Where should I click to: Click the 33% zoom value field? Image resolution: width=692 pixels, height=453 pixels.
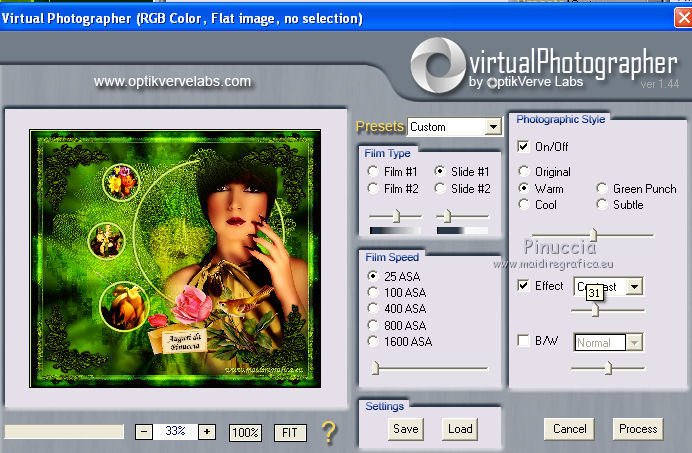(175, 431)
